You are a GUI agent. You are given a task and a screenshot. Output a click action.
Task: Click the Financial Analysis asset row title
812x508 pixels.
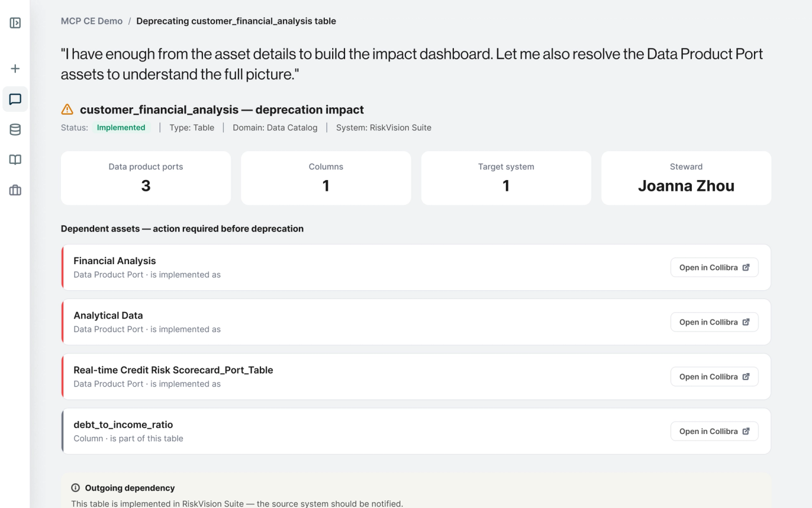coord(114,261)
